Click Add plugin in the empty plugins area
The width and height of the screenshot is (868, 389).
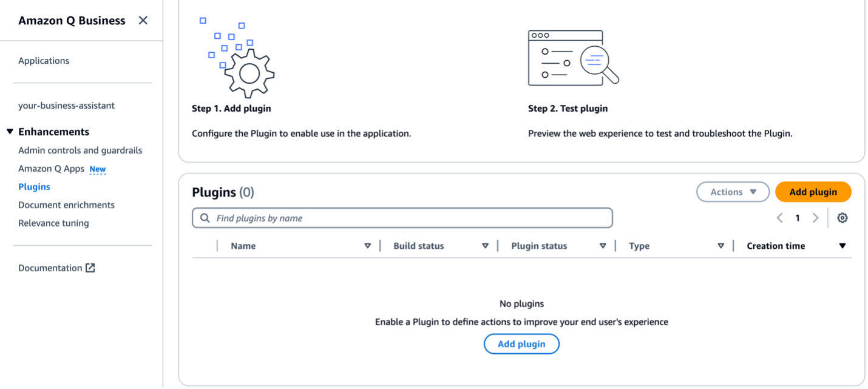point(521,343)
